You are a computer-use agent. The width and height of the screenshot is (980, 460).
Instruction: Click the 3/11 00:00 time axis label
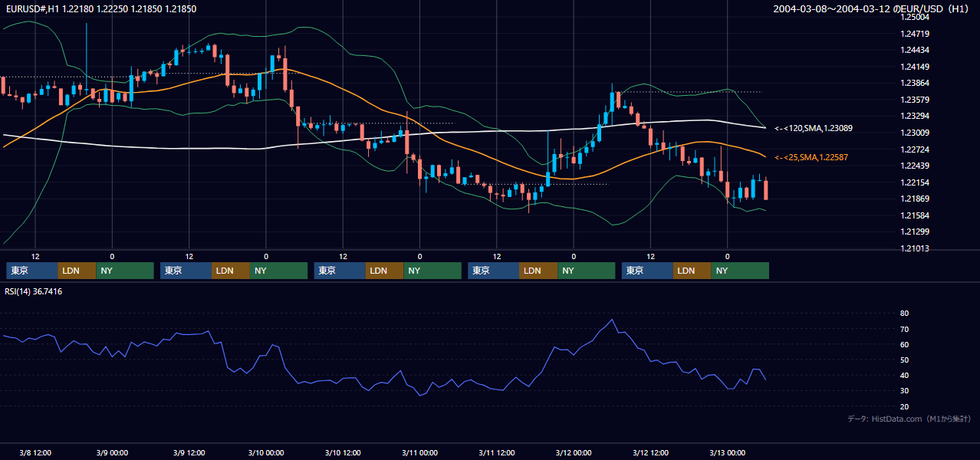419,452
